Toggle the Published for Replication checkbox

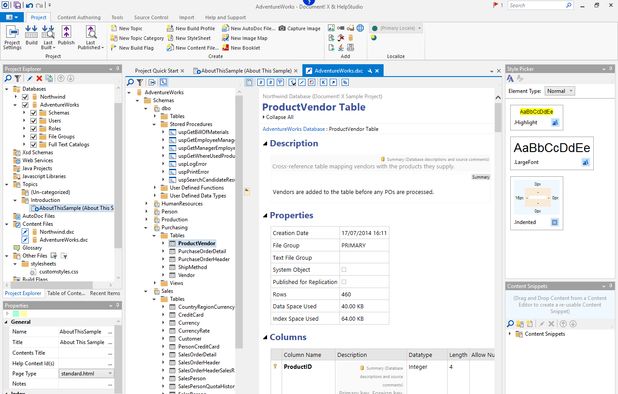[x=344, y=282]
